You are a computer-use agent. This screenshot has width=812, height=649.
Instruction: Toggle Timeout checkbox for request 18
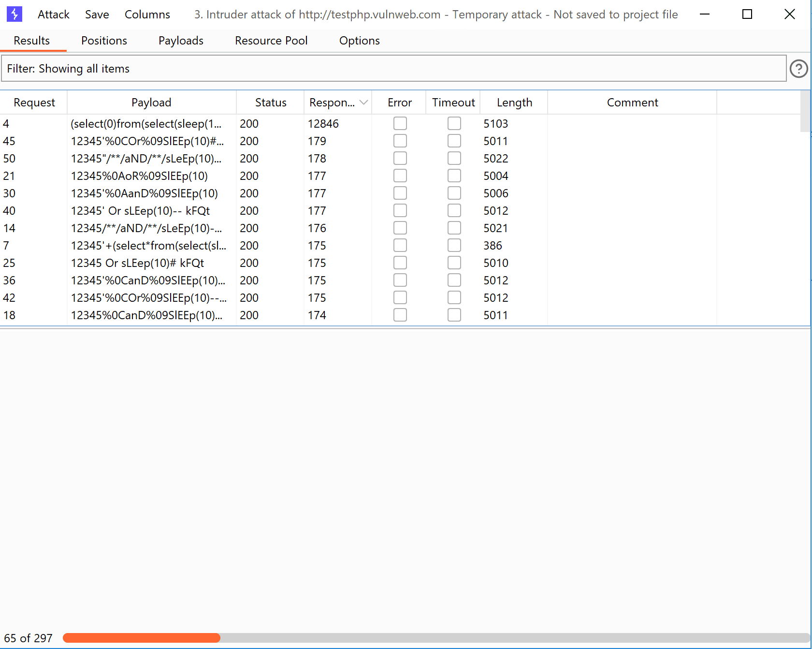click(x=454, y=315)
